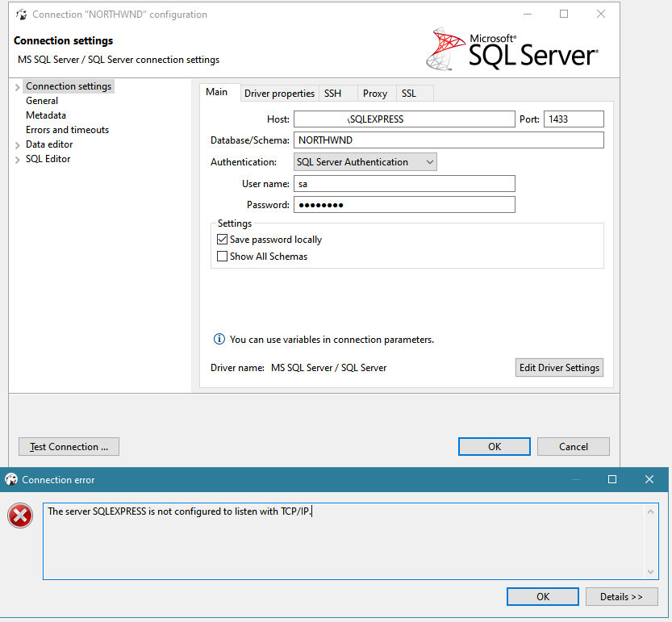Toggle Save password locally checkbox
The height and width of the screenshot is (622, 672).
(x=222, y=239)
